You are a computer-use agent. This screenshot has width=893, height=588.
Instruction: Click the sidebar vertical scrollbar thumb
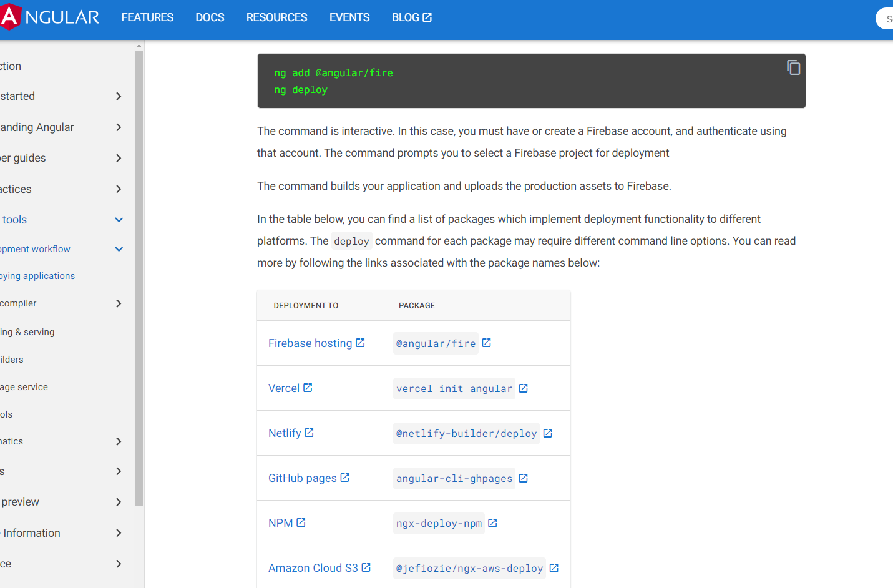(139, 278)
